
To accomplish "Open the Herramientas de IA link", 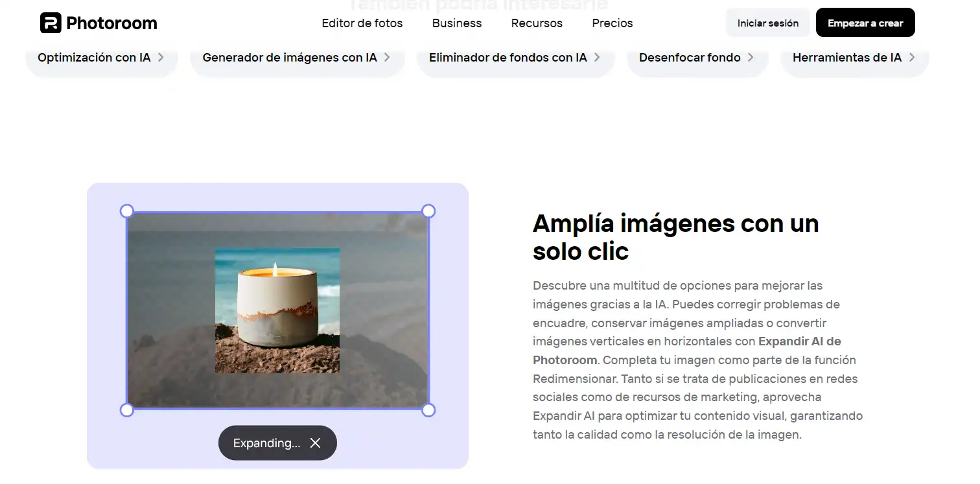I will [x=854, y=58].
